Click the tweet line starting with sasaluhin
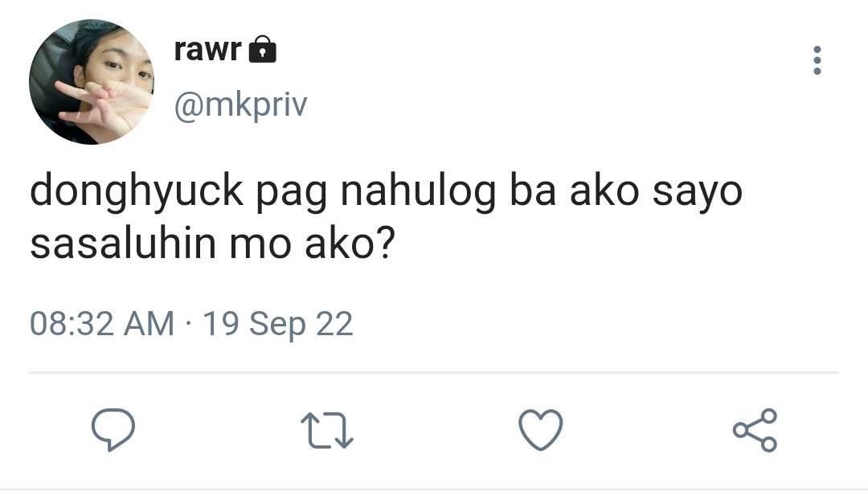The height and width of the screenshot is (504, 868). click(x=212, y=244)
